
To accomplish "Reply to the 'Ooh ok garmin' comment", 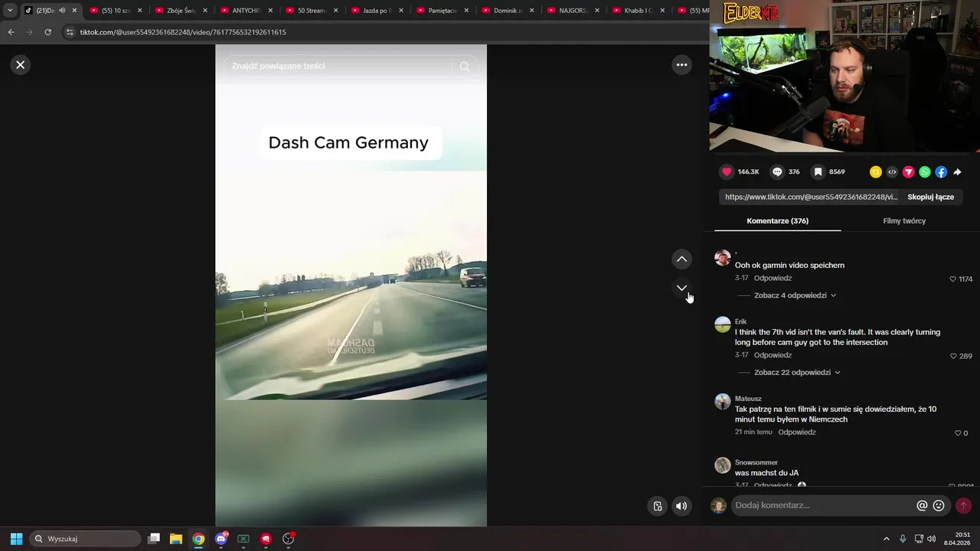I will 773,279.
